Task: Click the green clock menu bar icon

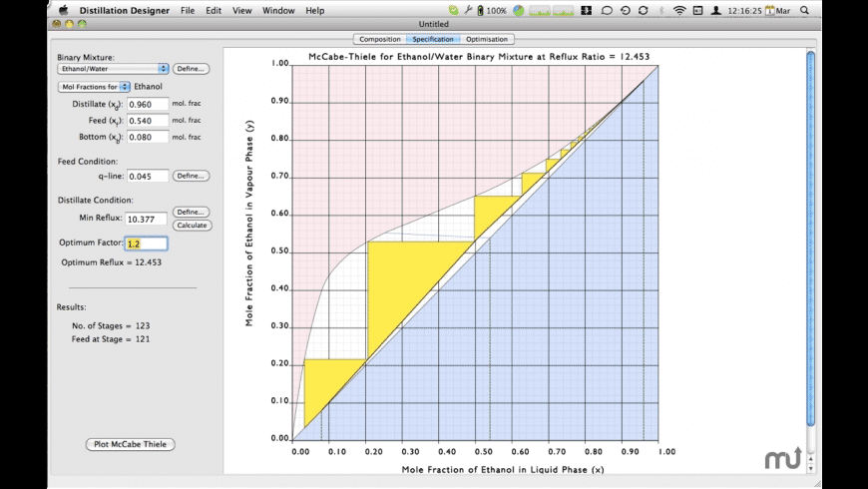Action: [x=453, y=10]
